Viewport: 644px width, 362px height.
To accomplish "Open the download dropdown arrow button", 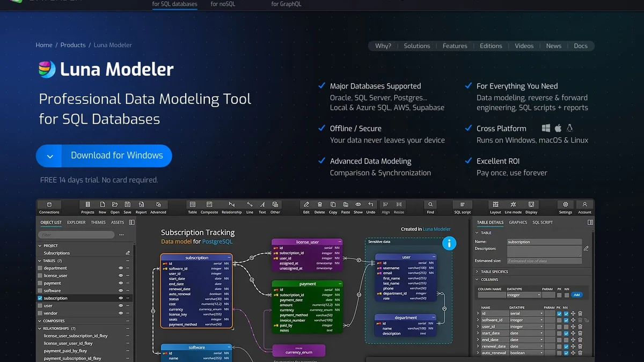I will tap(49, 156).
